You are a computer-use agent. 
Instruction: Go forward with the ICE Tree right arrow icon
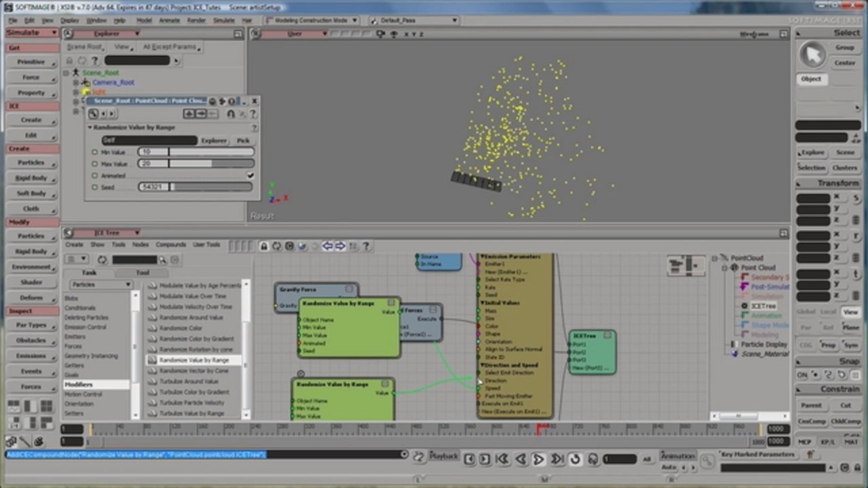[x=340, y=247]
